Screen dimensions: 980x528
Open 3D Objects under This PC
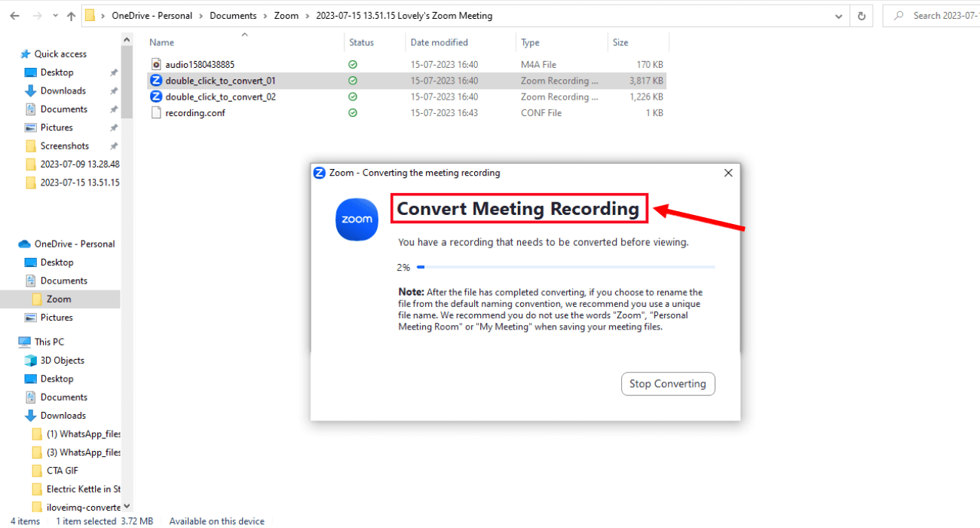click(62, 361)
